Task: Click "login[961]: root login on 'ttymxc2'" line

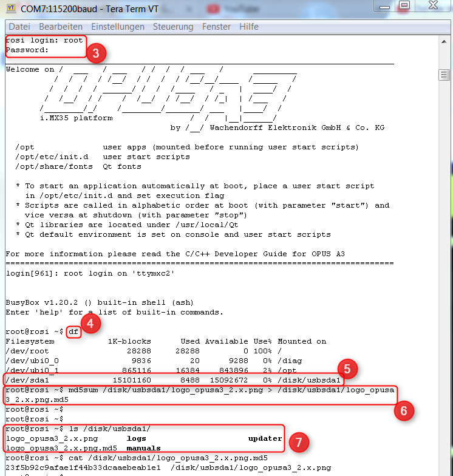Action: click(x=90, y=273)
